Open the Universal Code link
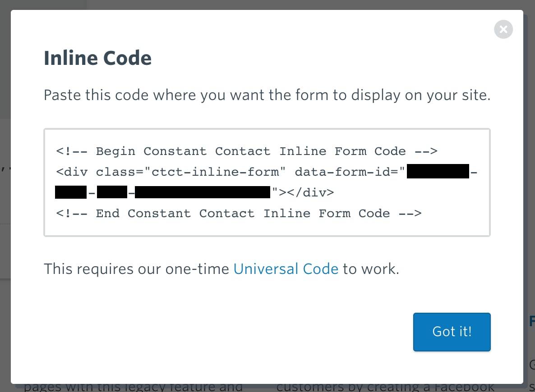The height and width of the screenshot is (392, 535). point(286,269)
